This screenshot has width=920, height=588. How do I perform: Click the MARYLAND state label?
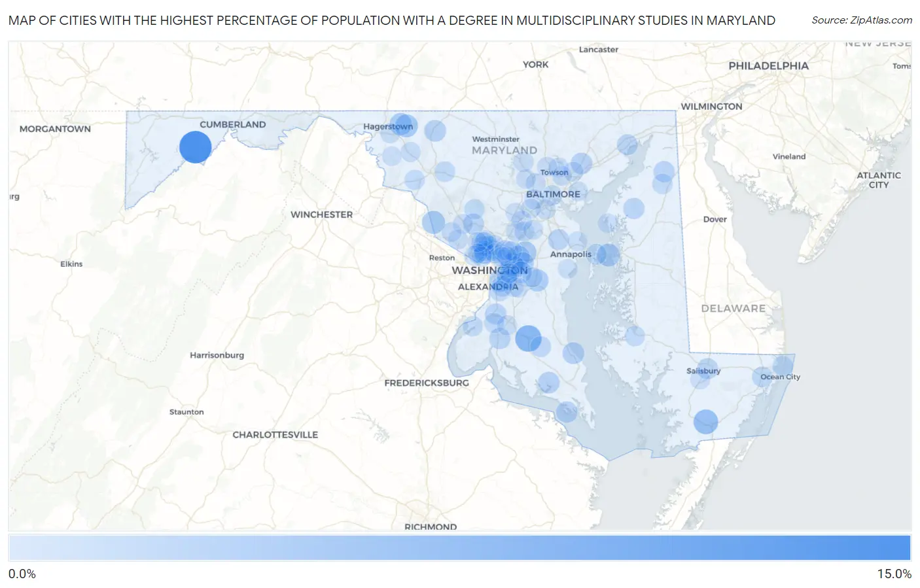[x=504, y=150]
